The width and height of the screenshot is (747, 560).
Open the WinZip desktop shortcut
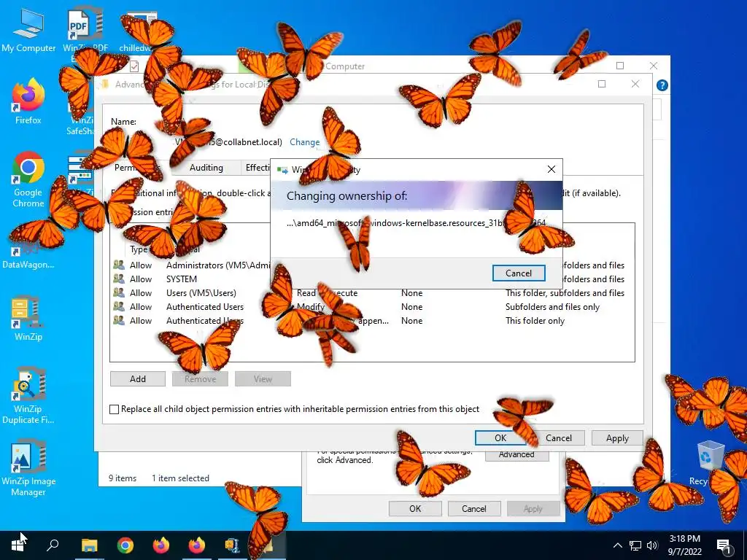pos(28,318)
